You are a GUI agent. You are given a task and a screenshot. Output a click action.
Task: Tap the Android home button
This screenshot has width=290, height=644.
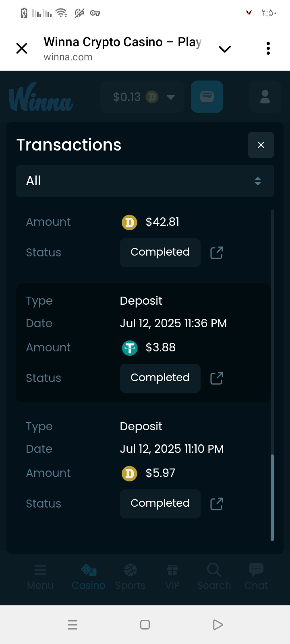click(145, 625)
